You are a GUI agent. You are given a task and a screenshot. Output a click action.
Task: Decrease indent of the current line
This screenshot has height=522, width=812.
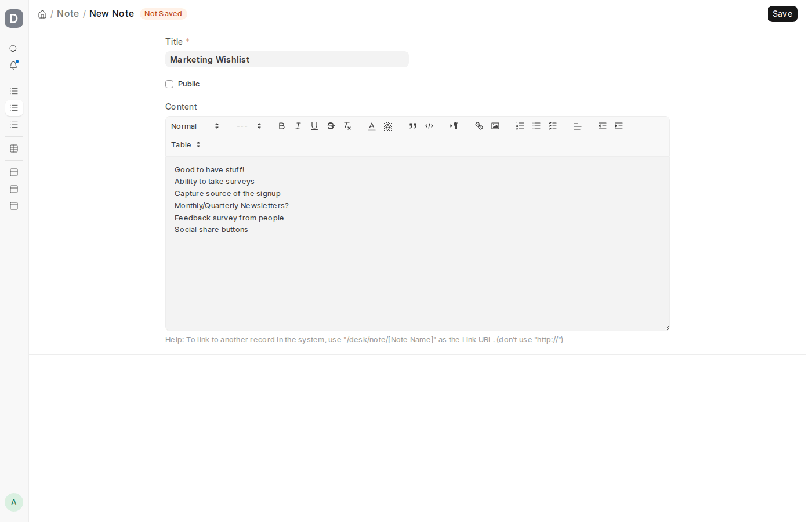(603, 126)
